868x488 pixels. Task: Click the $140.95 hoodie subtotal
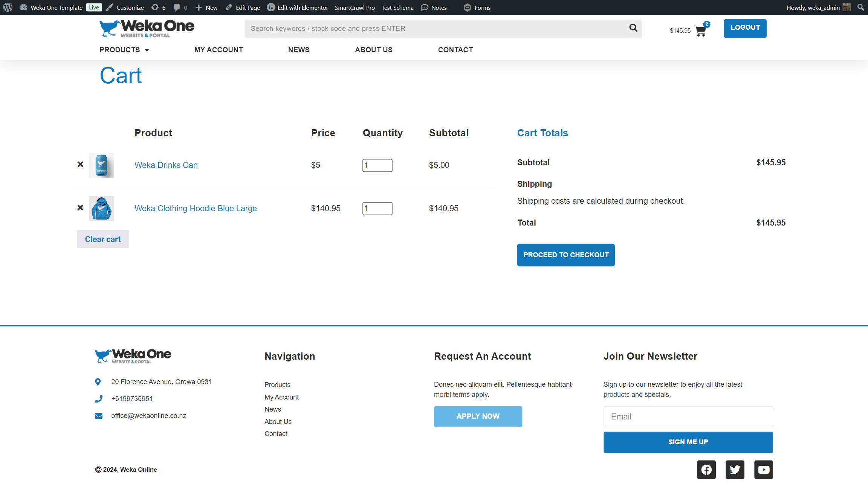(x=444, y=208)
